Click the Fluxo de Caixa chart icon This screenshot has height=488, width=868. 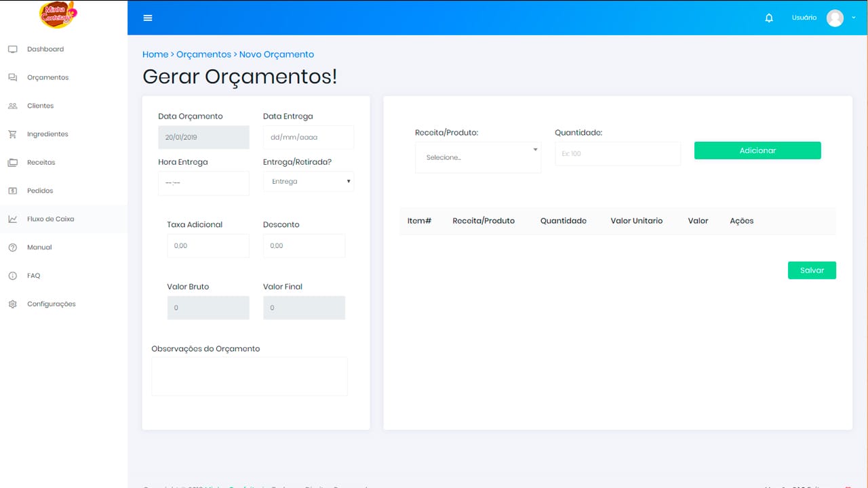tap(12, 219)
